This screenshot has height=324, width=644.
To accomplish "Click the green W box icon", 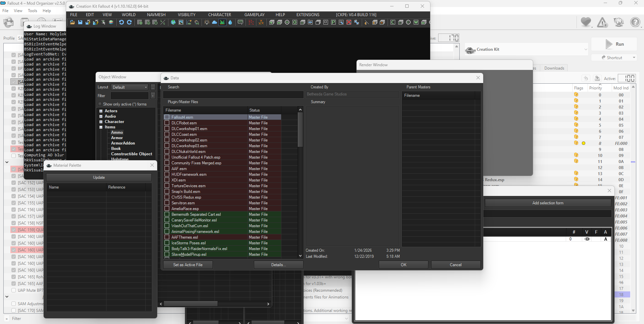I will click(416, 22).
